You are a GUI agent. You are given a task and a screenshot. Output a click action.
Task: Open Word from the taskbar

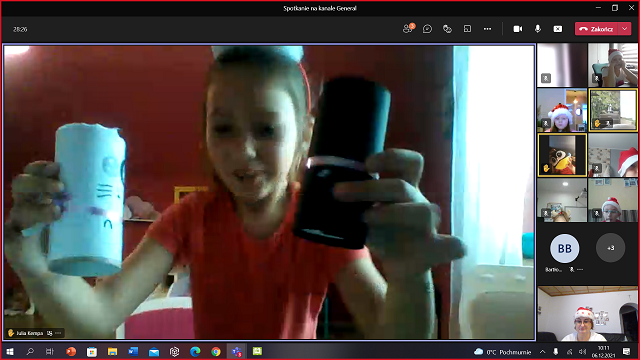point(133,351)
